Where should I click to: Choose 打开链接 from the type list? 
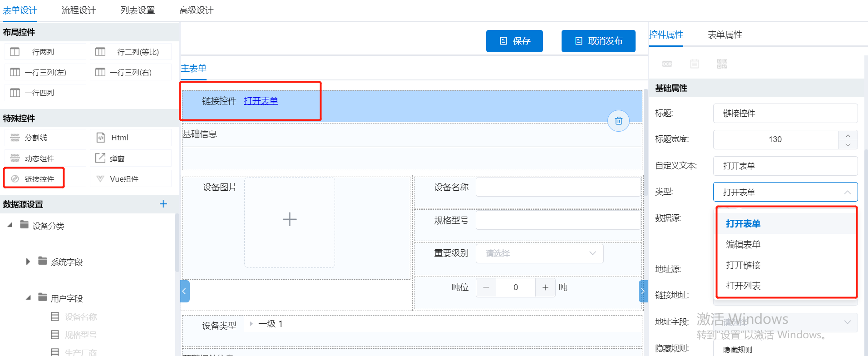[x=787, y=265]
